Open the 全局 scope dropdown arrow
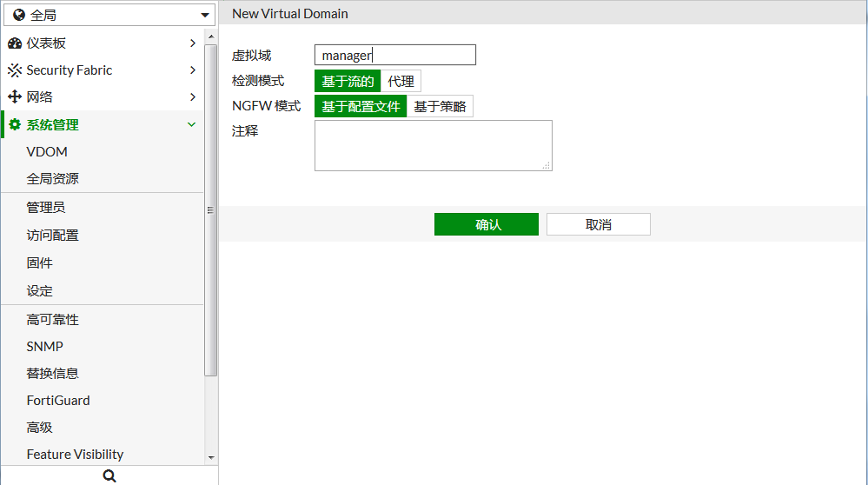Image resolution: width=868 pixels, height=485 pixels. click(x=205, y=15)
